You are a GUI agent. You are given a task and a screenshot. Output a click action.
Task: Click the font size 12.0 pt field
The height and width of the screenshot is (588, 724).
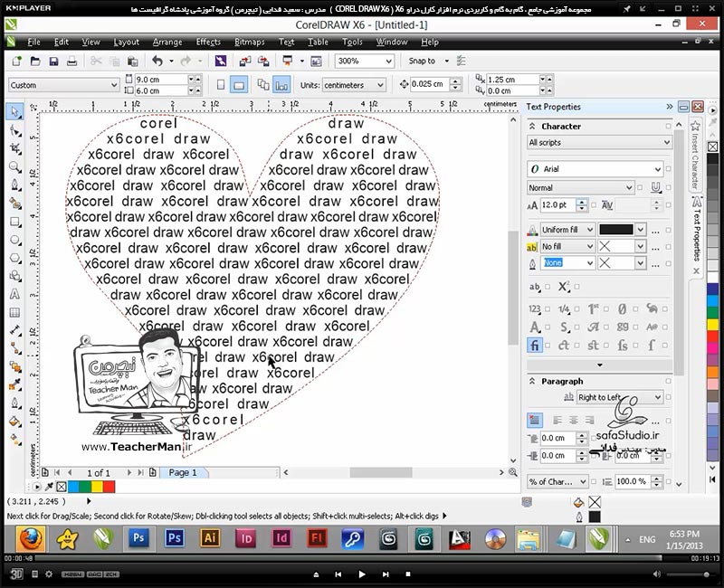coord(557,204)
